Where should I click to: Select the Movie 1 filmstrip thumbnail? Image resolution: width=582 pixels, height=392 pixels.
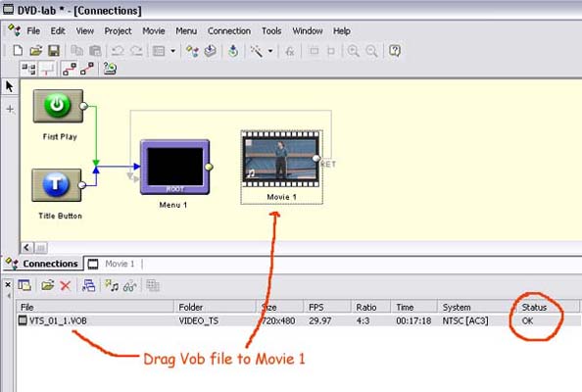click(x=281, y=159)
